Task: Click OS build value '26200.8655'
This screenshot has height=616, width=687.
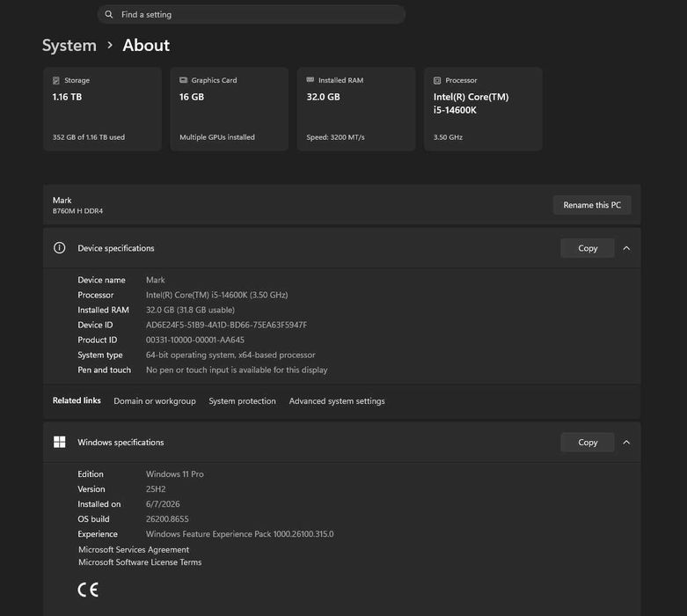Action: pyautogui.click(x=167, y=519)
